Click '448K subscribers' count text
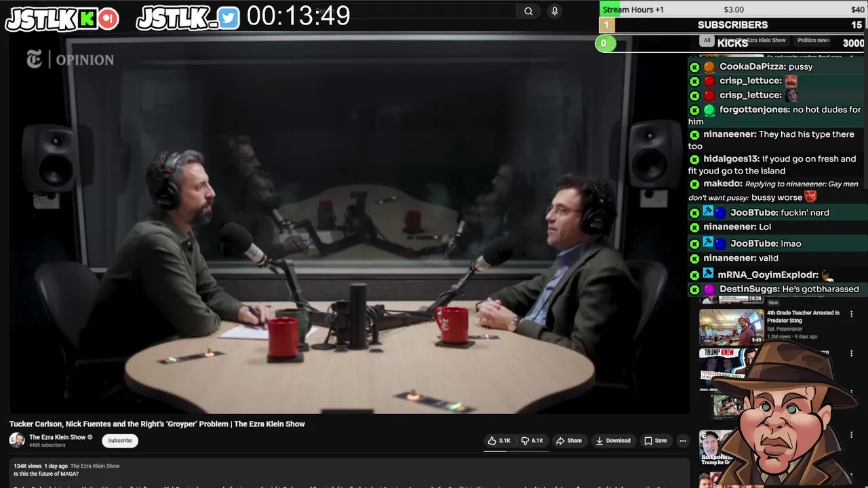868x488 pixels. pyautogui.click(x=47, y=445)
